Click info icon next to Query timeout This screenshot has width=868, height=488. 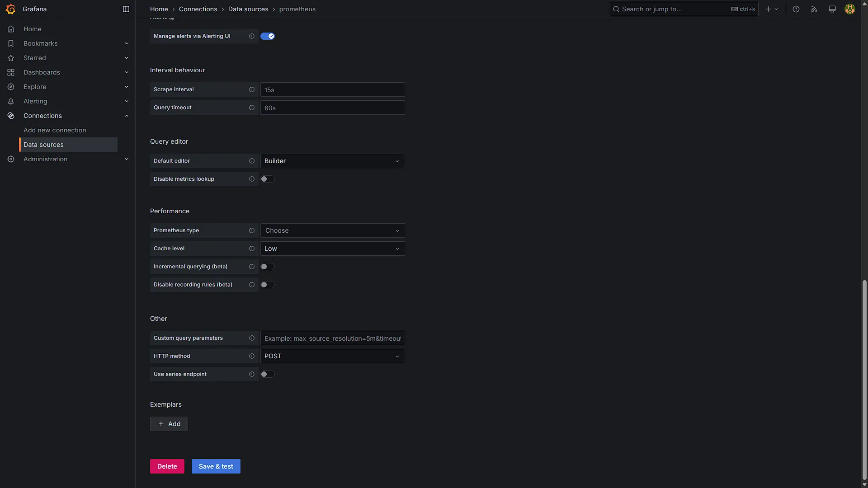tap(252, 108)
